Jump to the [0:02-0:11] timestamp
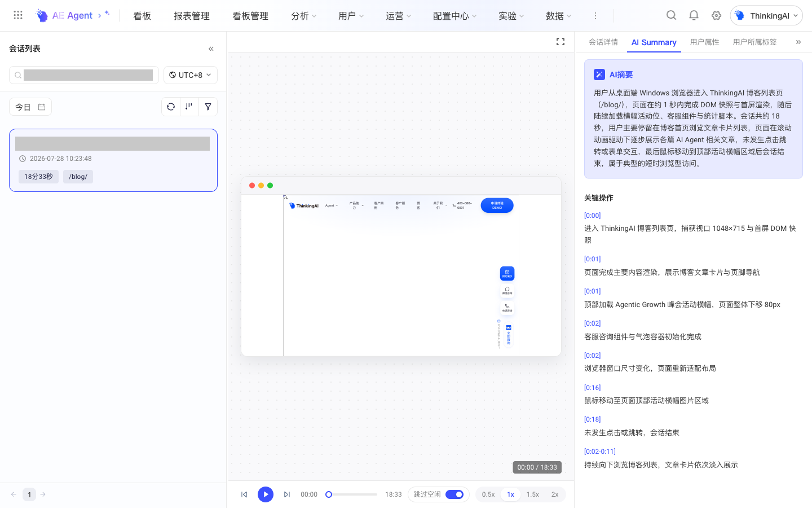812x508 pixels. [x=600, y=452]
